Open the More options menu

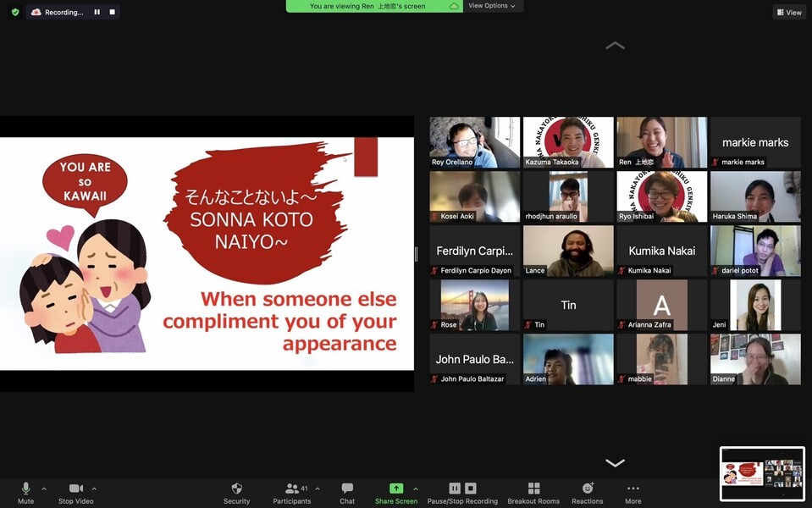tap(632, 489)
